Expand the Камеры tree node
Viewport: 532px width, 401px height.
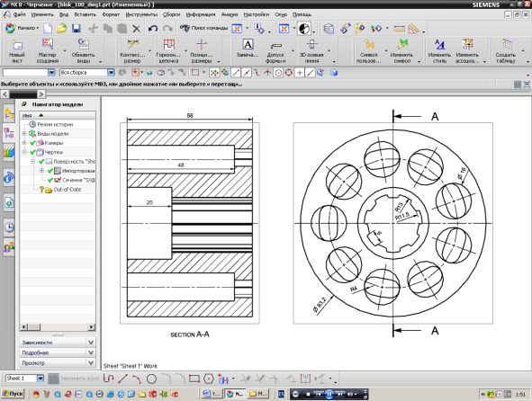click(24, 143)
